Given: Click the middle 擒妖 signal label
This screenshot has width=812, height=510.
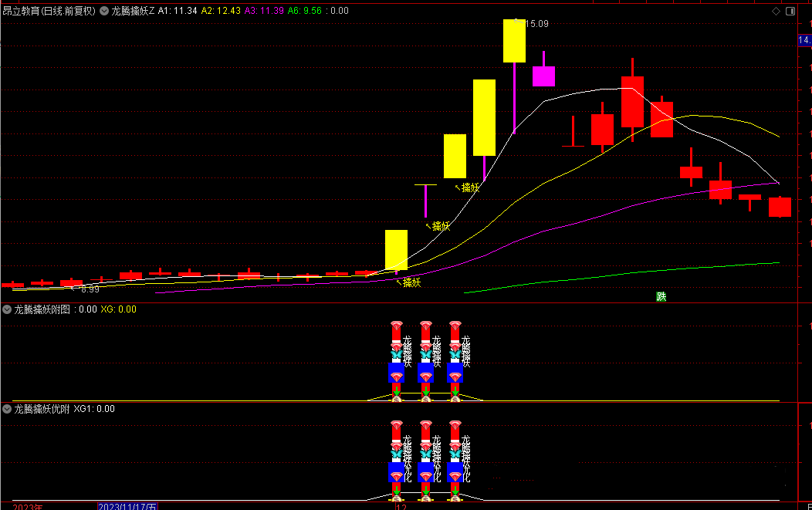Looking at the screenshot, I should click(440, 226).
